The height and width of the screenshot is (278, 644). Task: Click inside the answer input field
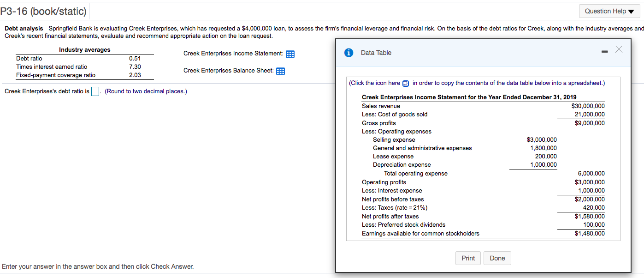pyautogui.click(x=95, y=91)
